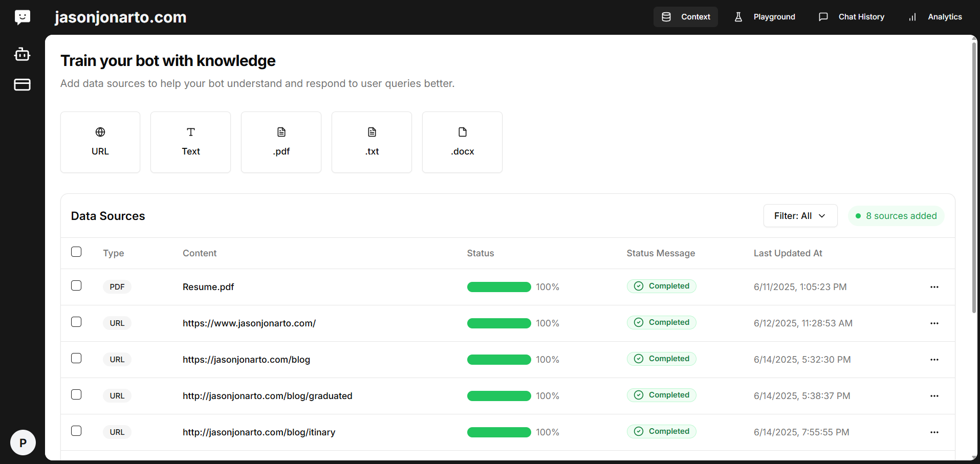
Task: Open the Chat History tab
Action: (x=852, y=17)
